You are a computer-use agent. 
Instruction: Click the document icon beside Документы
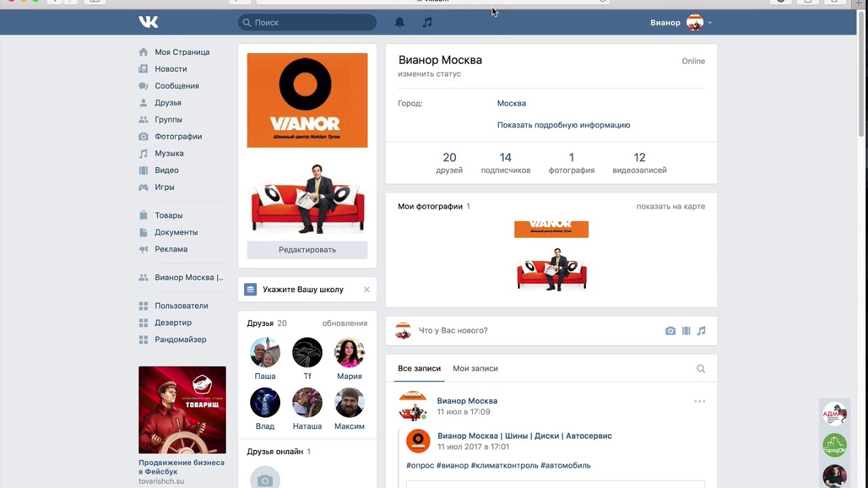pyautogui.click(x=143, y=232)
